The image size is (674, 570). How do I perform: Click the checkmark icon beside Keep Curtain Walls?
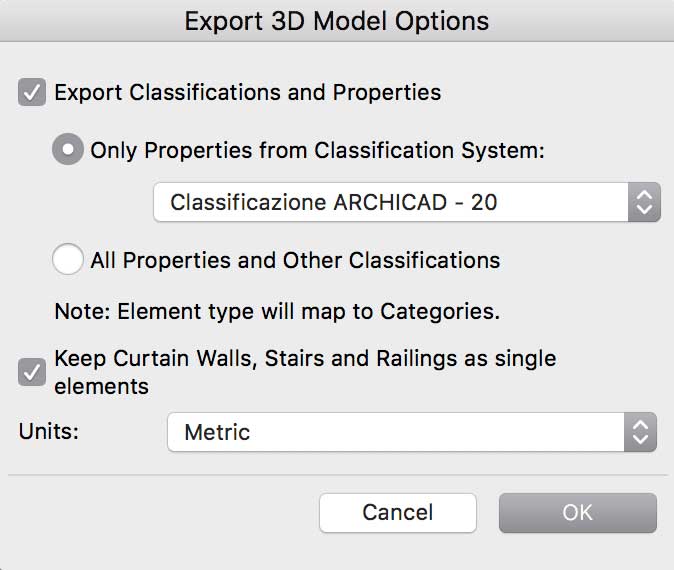coord(32,372)
